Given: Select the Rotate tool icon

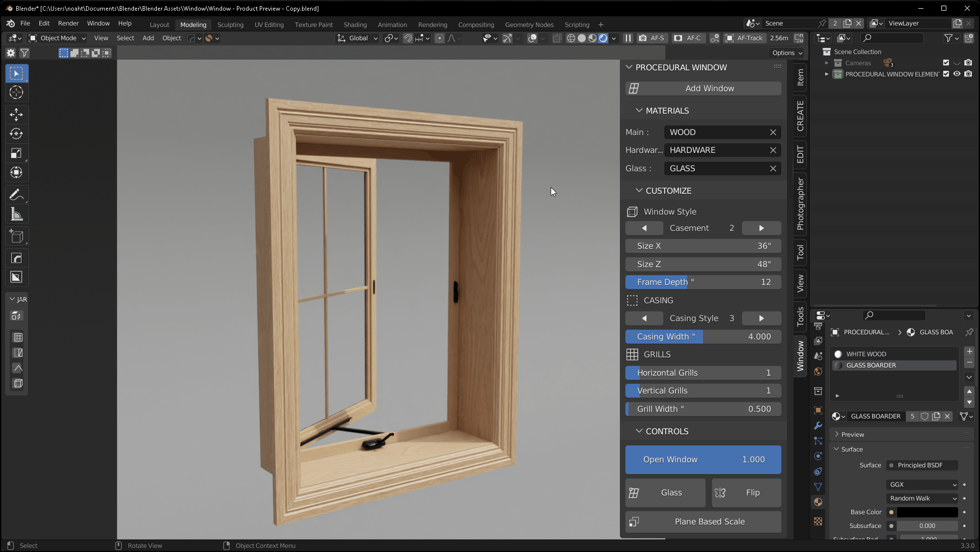Looking at the screenshot, I should point(16,134).
